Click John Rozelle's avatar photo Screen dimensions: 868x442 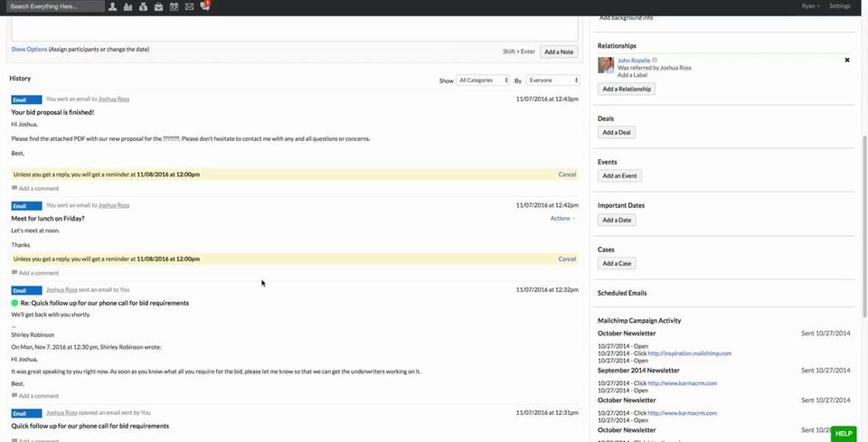coord(606,65)
